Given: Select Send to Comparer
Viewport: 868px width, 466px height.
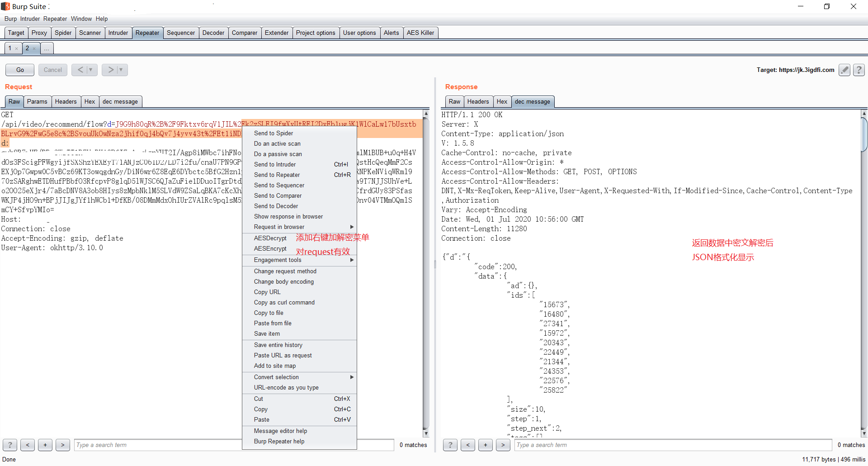Looking at the screenshot, I should (x=299, y=196).
